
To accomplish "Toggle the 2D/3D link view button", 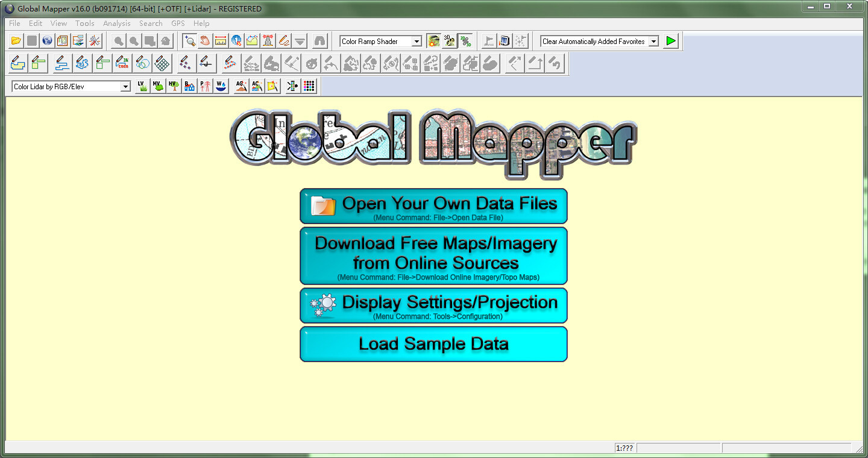I will pyautogui.click(x=465, y=41).
